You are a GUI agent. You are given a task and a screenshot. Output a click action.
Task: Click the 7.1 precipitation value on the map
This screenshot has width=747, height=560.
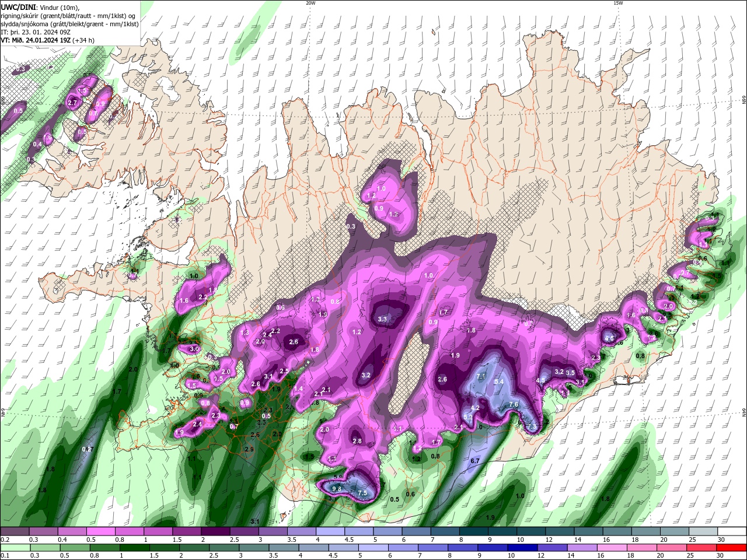tap(481, 376)
